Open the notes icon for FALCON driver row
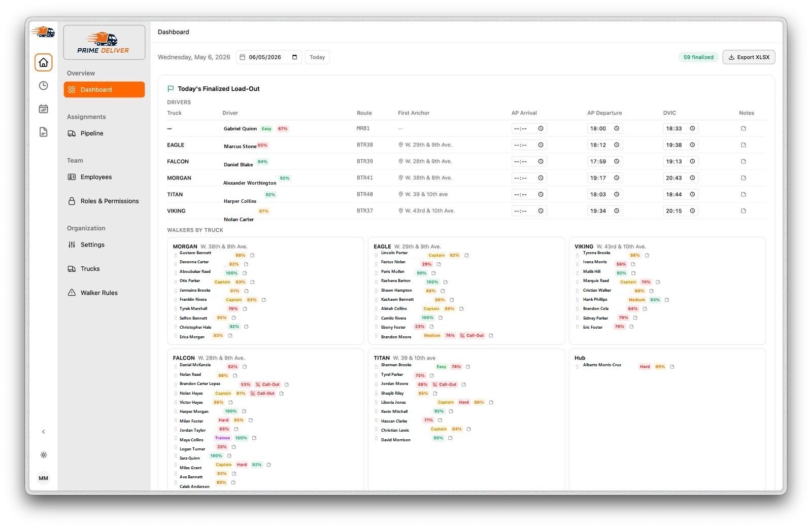This screenshot has width=812, height=528. pyautogui.click(x=743, y=162)
